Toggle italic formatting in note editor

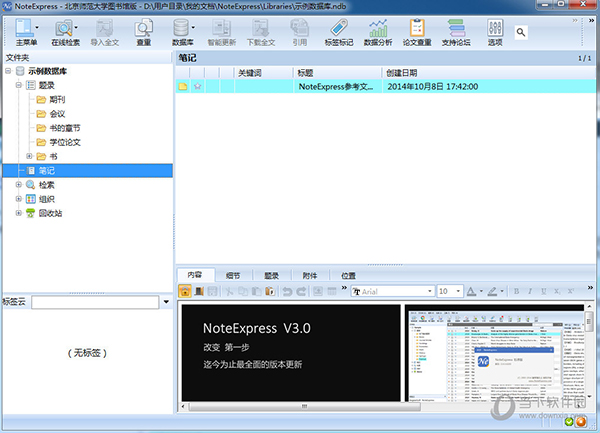531,291
